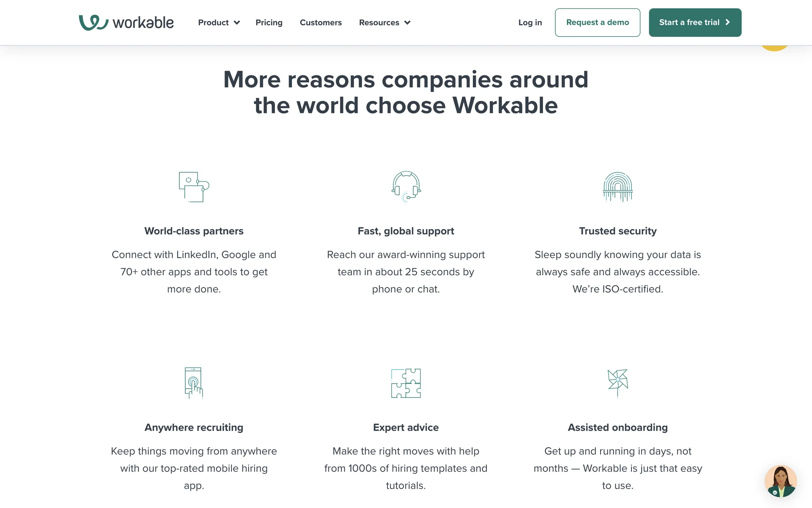
Task: Click the pinwheel onboarding icon
Action: tap(617, 382)
